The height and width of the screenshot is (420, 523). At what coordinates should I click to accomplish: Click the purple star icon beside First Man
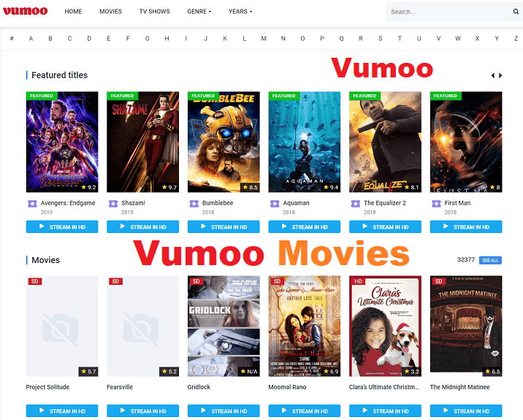436,204
